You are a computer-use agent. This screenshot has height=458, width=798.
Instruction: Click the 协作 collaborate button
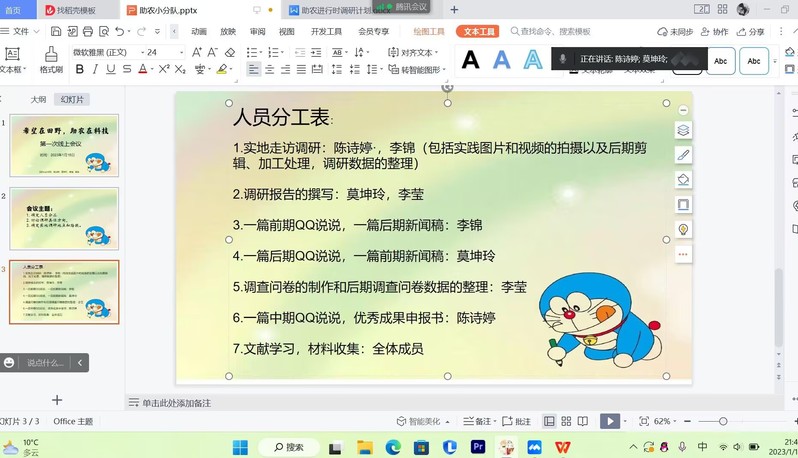point(714,32)
